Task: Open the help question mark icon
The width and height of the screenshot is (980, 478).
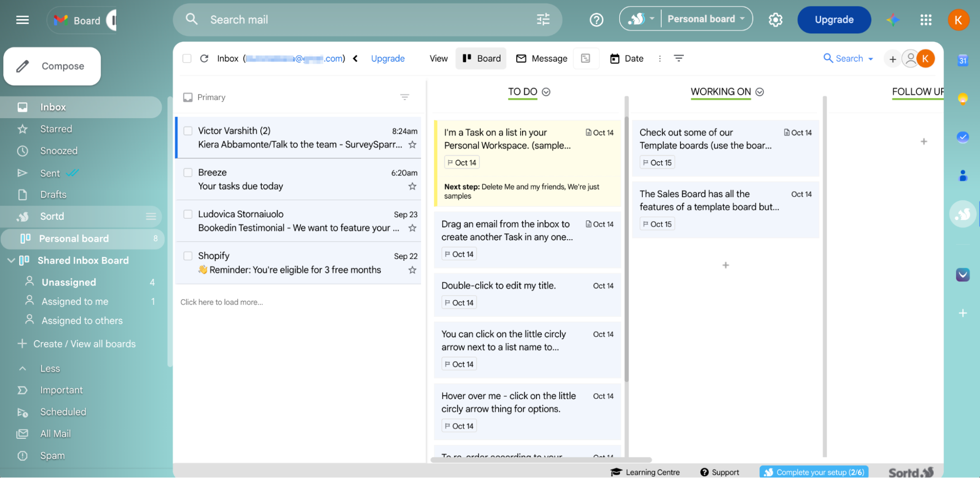Action: point(596,20)
